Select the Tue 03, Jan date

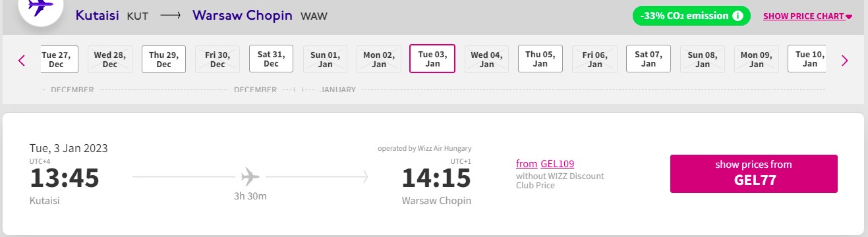coord(432,59)
